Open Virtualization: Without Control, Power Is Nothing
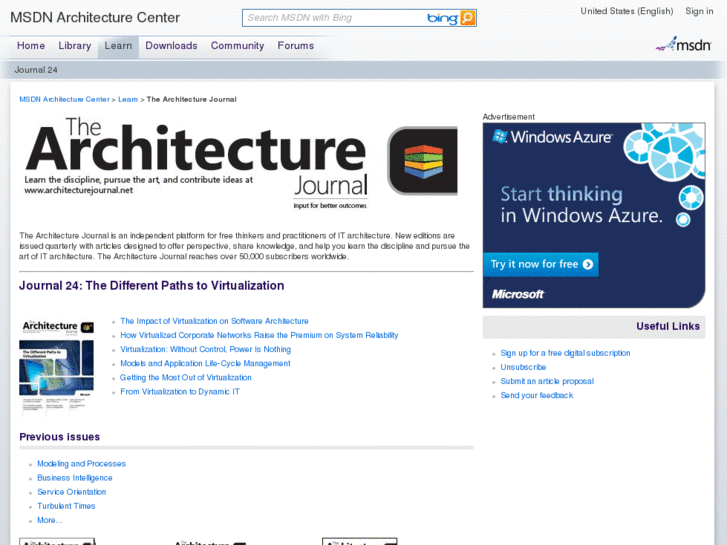Screen dimensions: 727x545 [205, 349]
